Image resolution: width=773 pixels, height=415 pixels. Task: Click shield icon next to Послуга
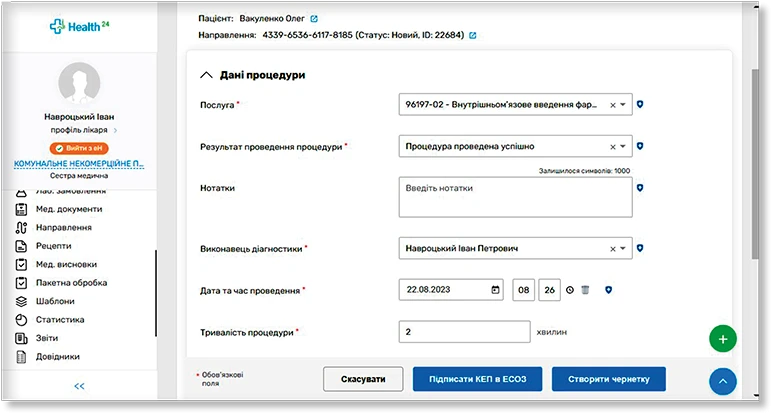point(640,104)
